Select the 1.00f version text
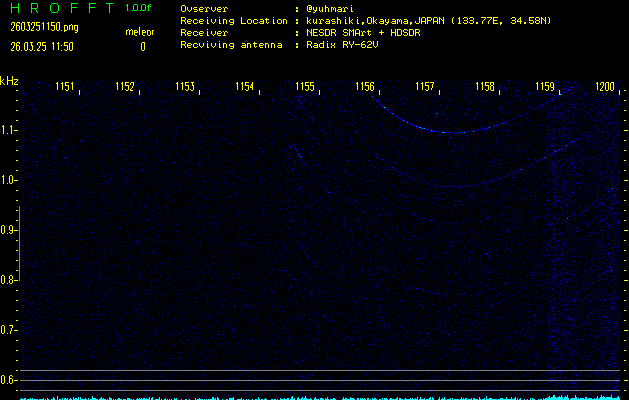The image size is (629, 400). [139, 8]
